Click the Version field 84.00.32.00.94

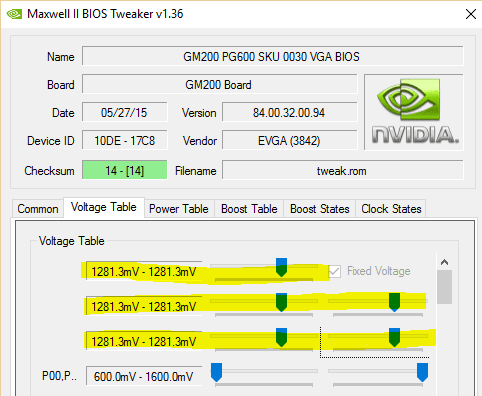290,113
